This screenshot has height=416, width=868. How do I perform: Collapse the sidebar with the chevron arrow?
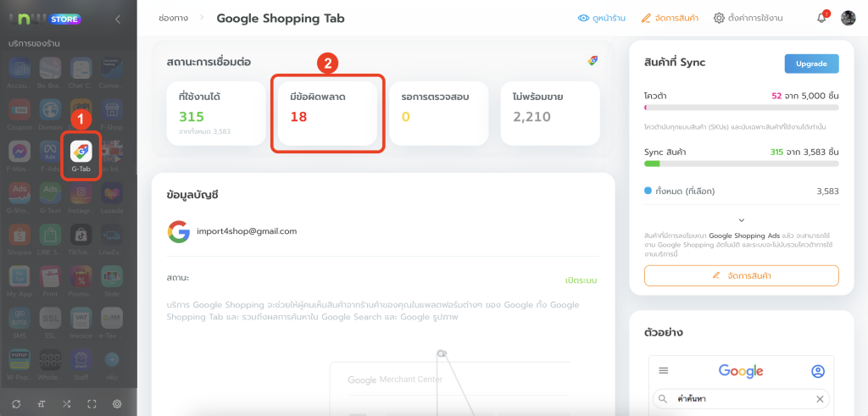tap(117, 19)
